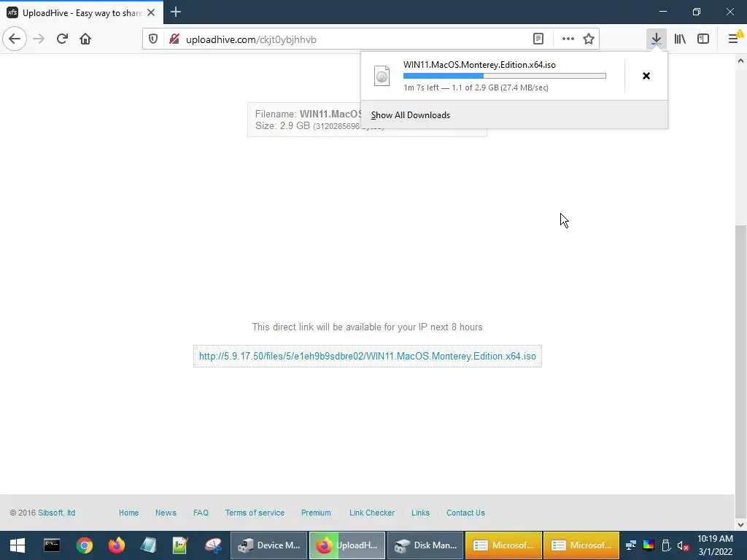Open the Firefox home page icon
747x560 pixels.
pyautogui.click(x=85, y=39)
